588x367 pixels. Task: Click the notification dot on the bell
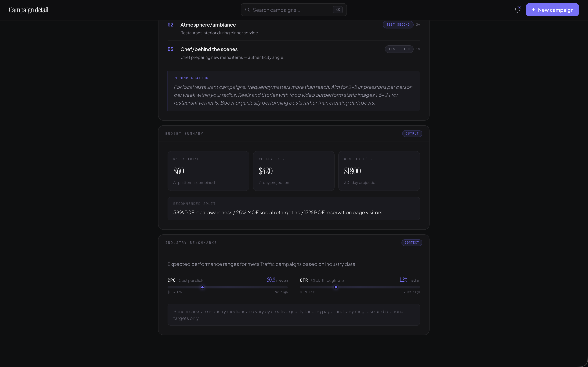(x=519, y=7)
